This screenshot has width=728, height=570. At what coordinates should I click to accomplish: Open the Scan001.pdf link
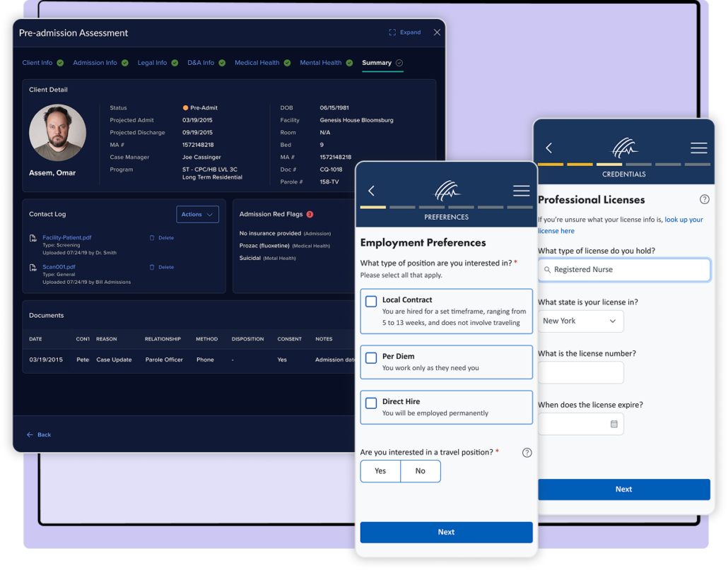tap(59, 267)
